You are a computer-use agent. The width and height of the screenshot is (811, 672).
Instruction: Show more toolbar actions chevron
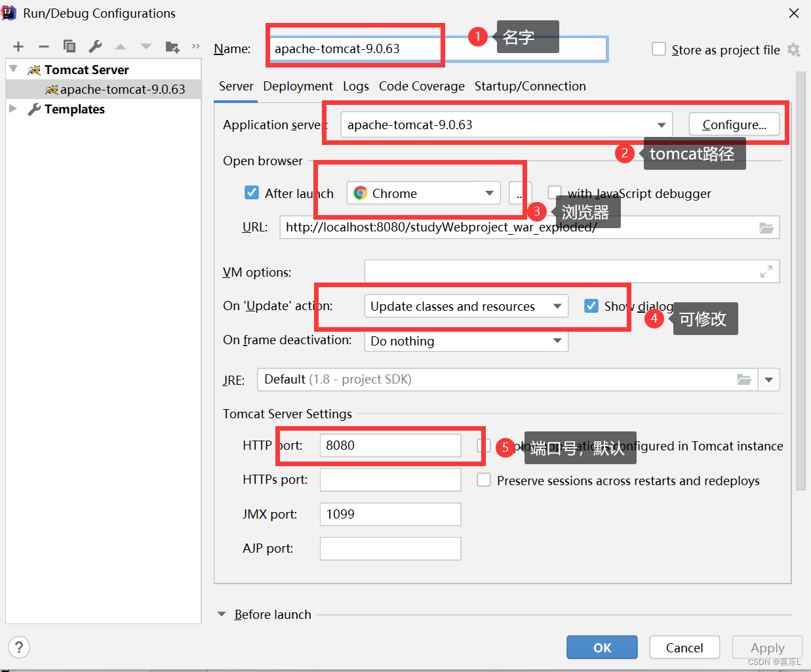click(195, 46)
